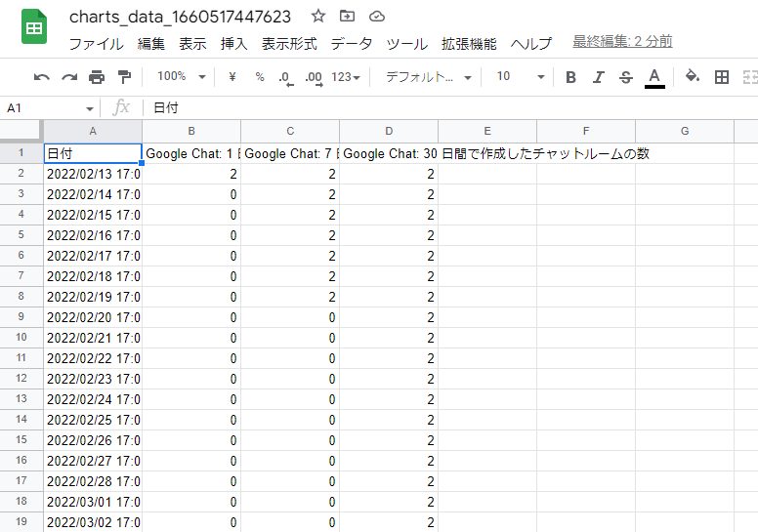Image resolution: width=758 pixels, height=532 pixels.
Task: Format as percent
Action: [260, 76]
